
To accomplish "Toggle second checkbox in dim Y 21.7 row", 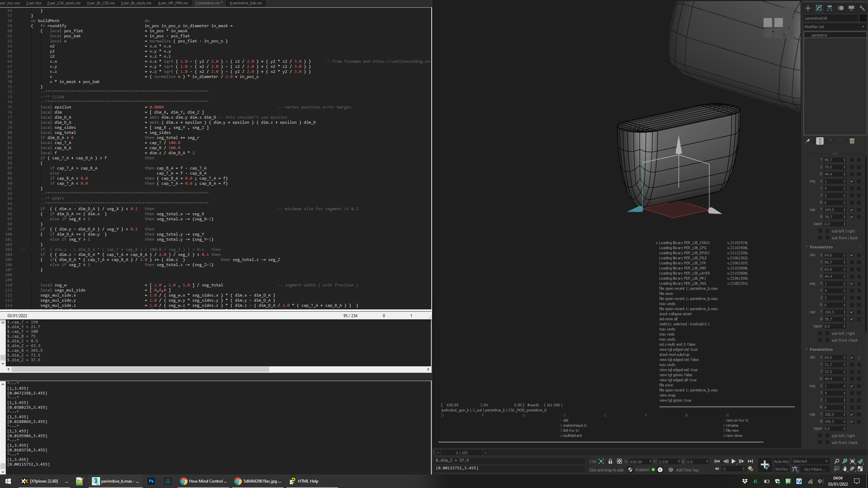I will coord(859,365).
